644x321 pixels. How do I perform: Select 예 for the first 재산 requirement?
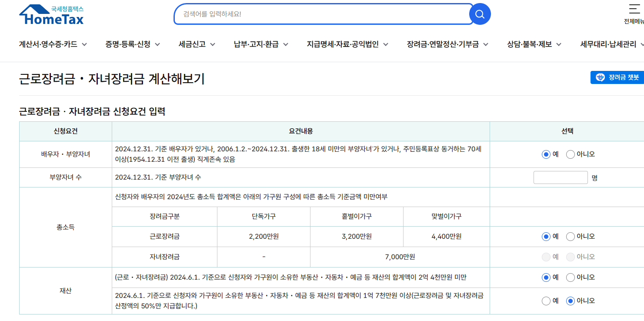click(546, 277)
